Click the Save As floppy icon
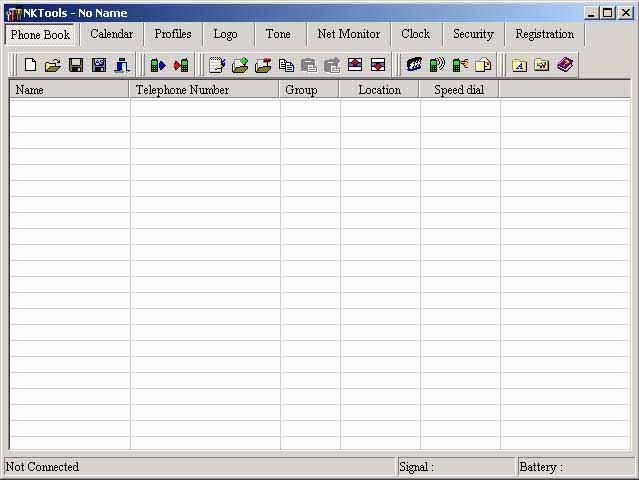Viewport: 639px width, 480px height. (99, 65)
